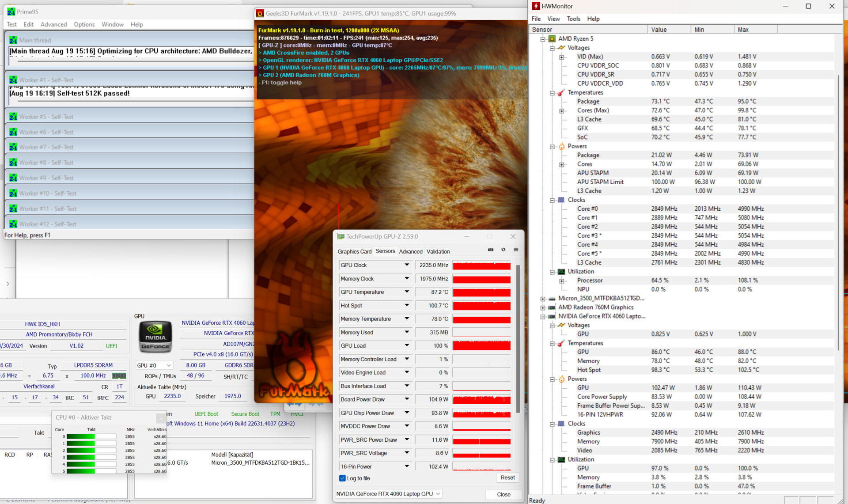Switch to the Advanced tab in GPU-Z
The height and width of the screenshot is (504, 848).
tap(410, 252)
